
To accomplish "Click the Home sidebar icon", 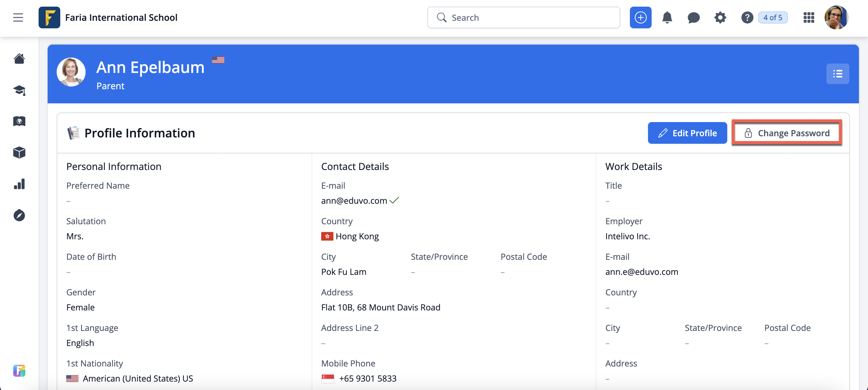I will (x=19, y=59).
